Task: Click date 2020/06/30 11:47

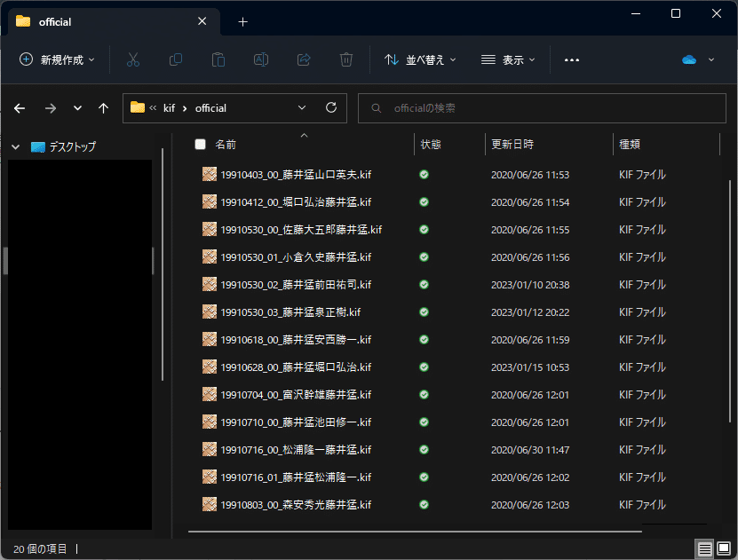Action: [530, 449]
